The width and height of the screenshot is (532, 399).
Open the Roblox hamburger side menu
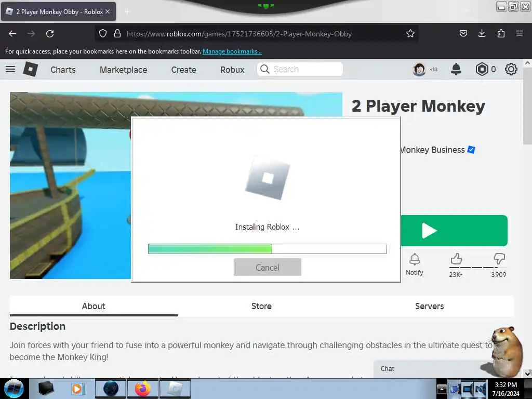10,69
